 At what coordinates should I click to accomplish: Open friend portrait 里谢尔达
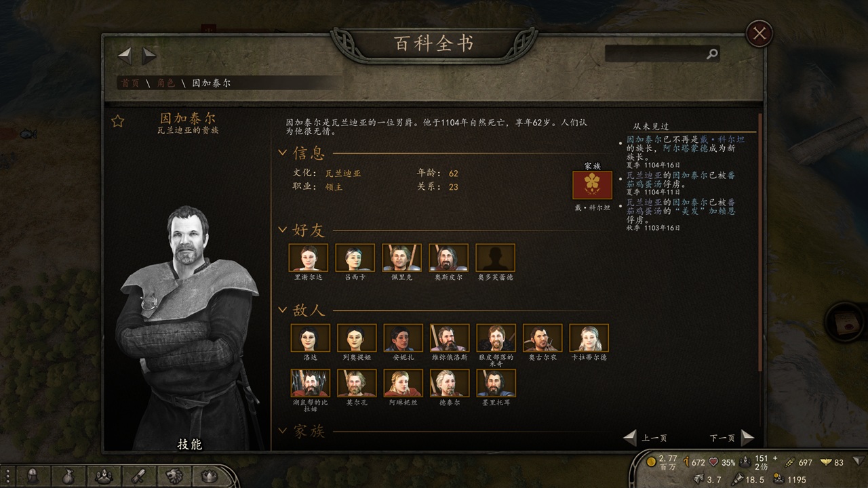point(308,258)
